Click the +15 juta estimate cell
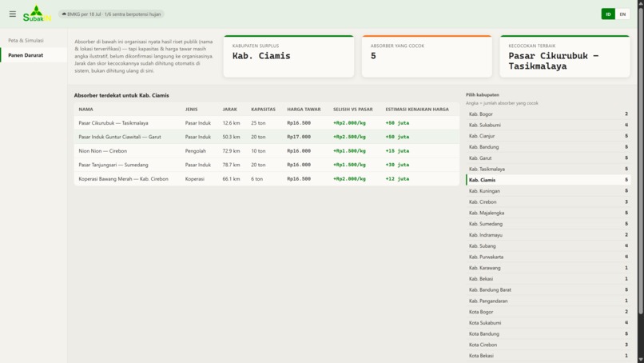The image size is (644, 363). (x=397, y=151)
